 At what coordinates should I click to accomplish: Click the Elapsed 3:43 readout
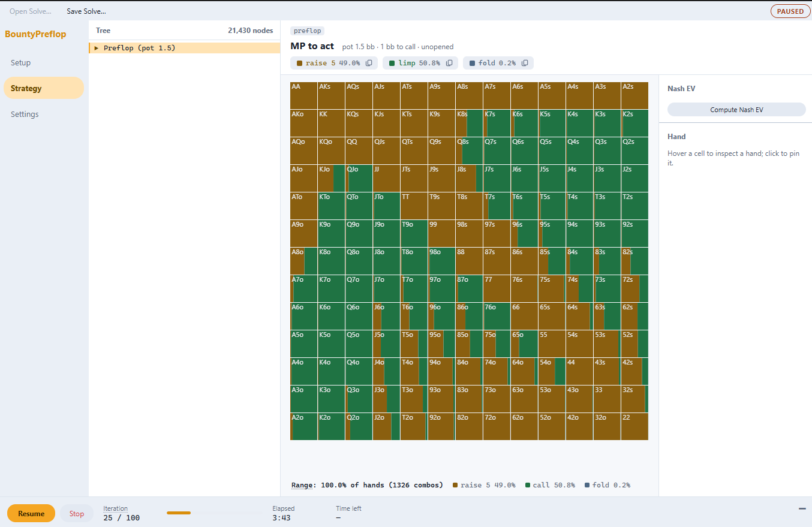point(283,513)
